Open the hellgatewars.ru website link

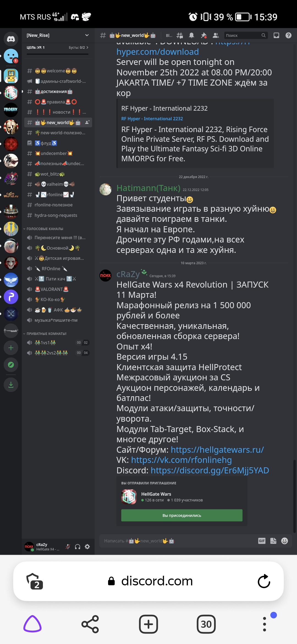point(217,450)
